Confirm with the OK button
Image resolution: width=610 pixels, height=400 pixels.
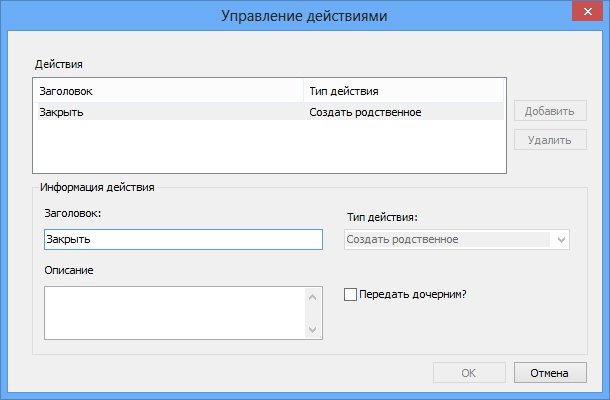pyautogui.click(x=469, y=372)
